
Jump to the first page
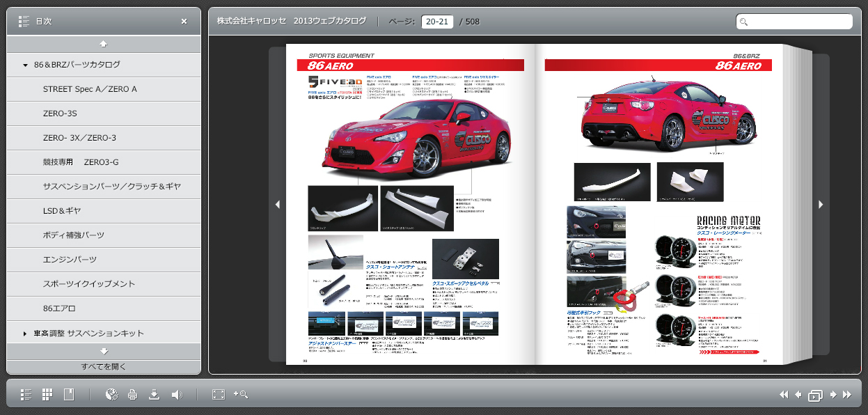point(784,395)
